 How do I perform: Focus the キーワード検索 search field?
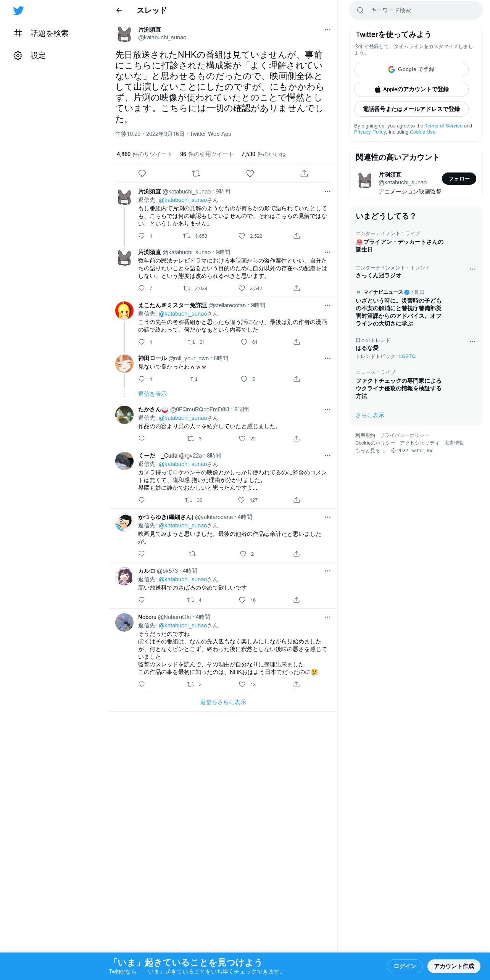coord(416,10)
